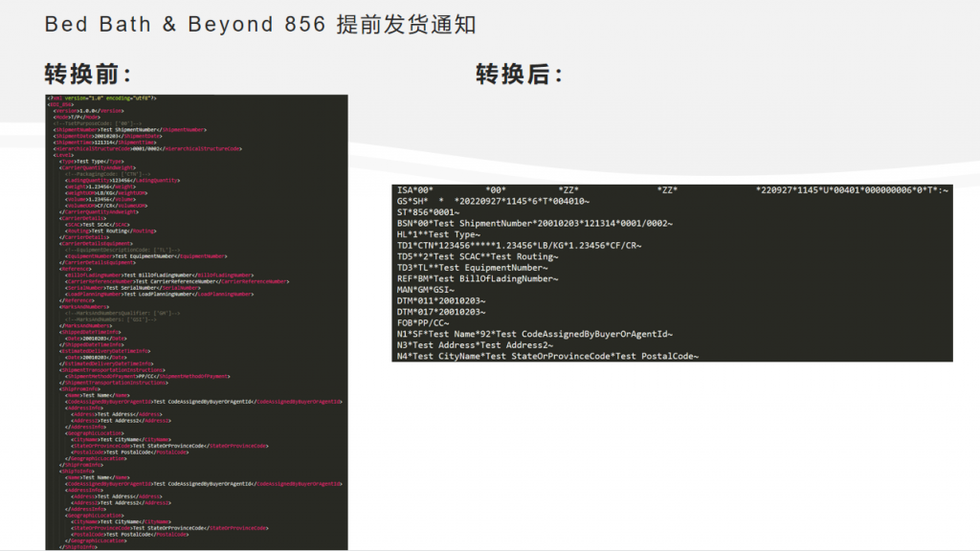
Task: Open the EDI output code block
Action: coord(673,273)
